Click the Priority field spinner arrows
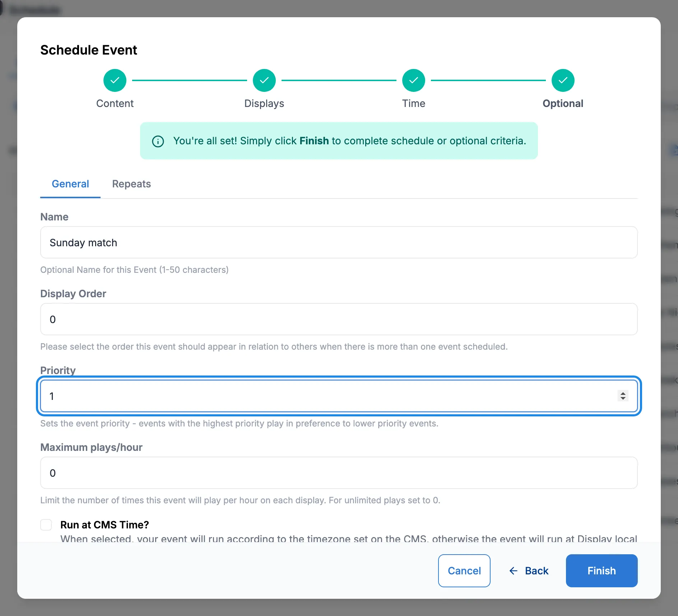This screenshot has width=678, height=616. (623, 396)
